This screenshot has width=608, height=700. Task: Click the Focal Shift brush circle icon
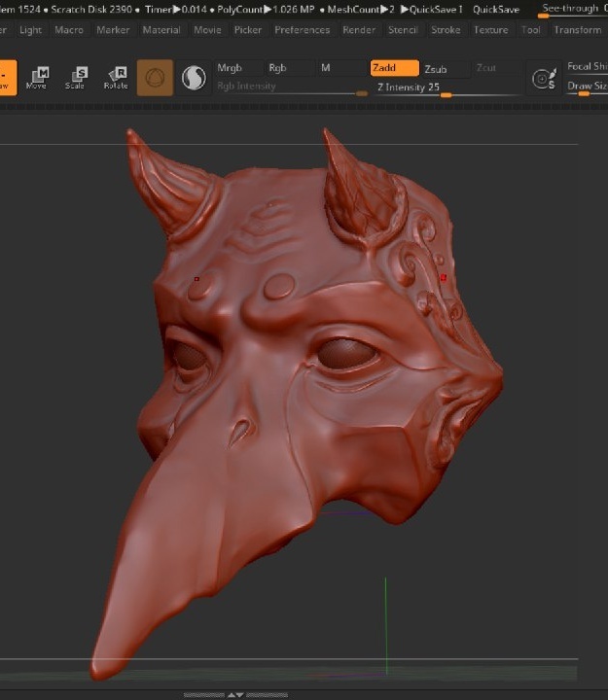(543, 79)
